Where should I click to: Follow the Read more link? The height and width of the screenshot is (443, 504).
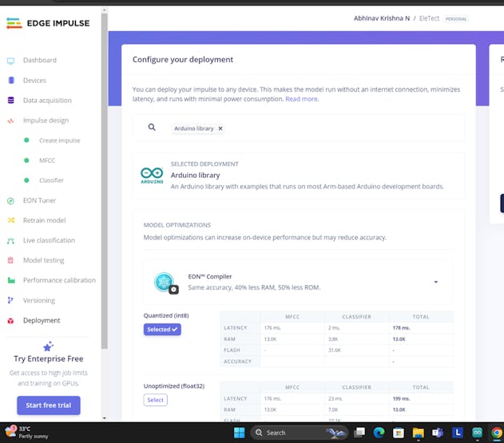click(301, 99)
